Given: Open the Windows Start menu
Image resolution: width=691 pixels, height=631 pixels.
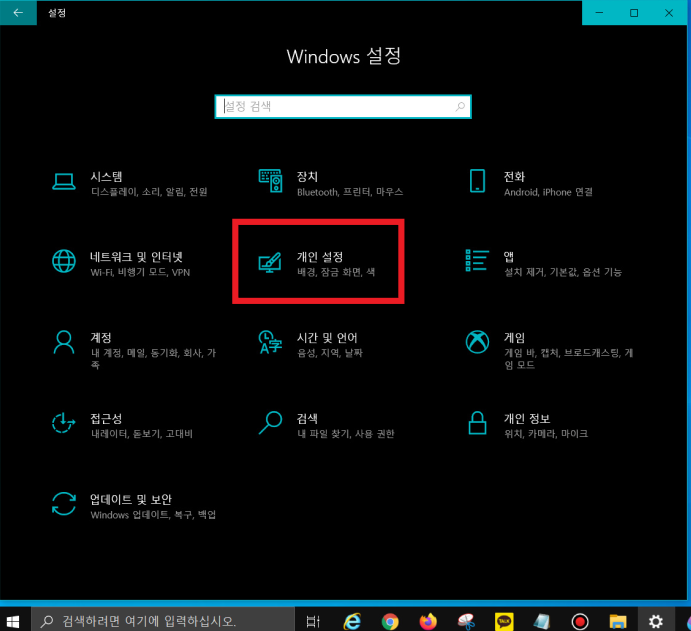Looking at the screenshot, I should (x=13, y=621).
